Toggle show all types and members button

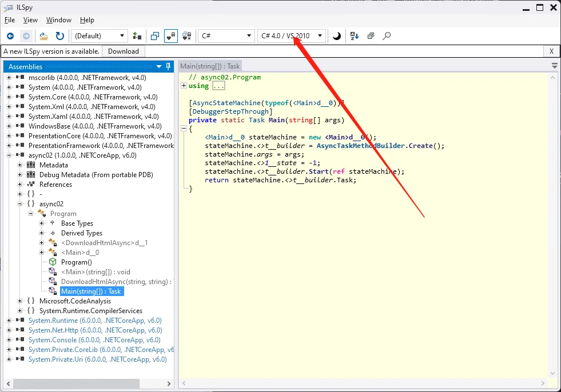click(x=187, y=36)
